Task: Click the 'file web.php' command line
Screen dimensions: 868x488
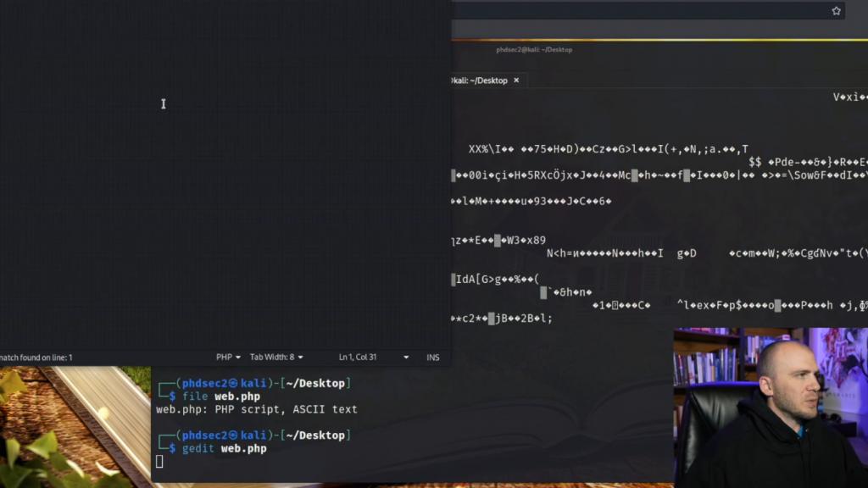Action: pyautogui.click(x=221, y=396)
